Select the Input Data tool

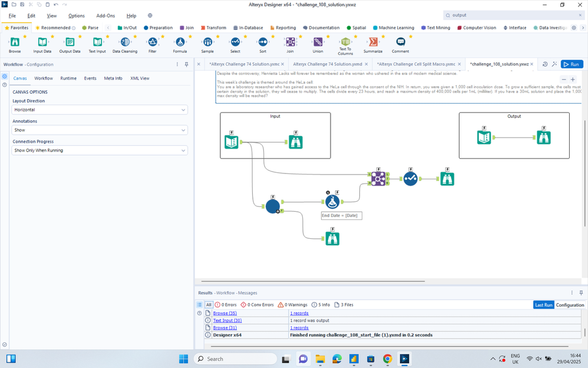point(42,42)
